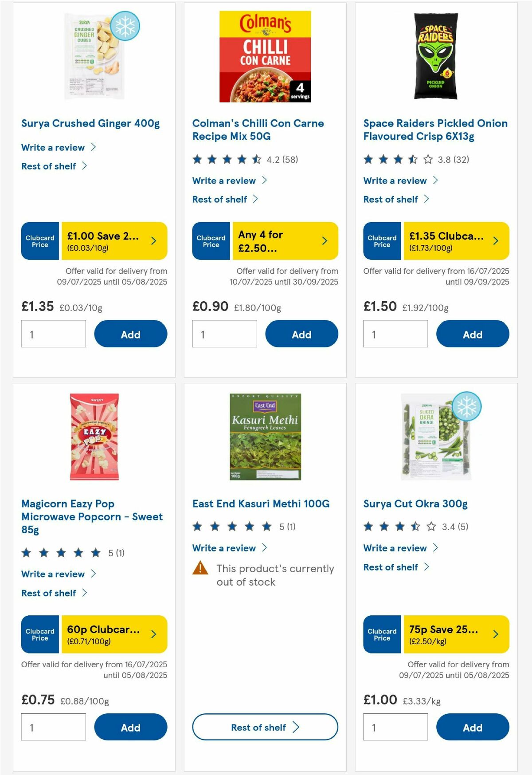Image resolution: width=532 pixels, height=775 pixels.
Task: Add Colman's Chilli Con Carne to basket
Action: point(301,334)
